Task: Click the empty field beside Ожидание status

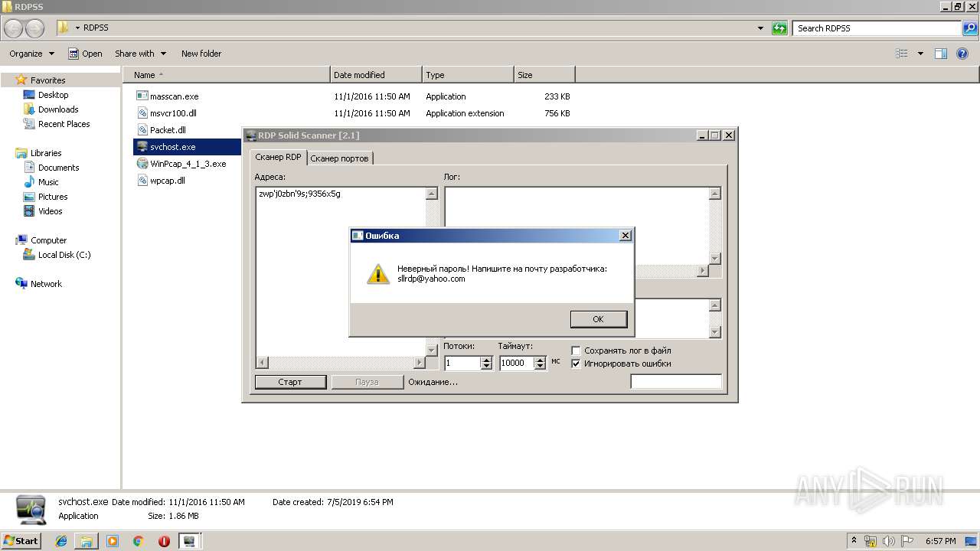Action: [x=676, y=381]
